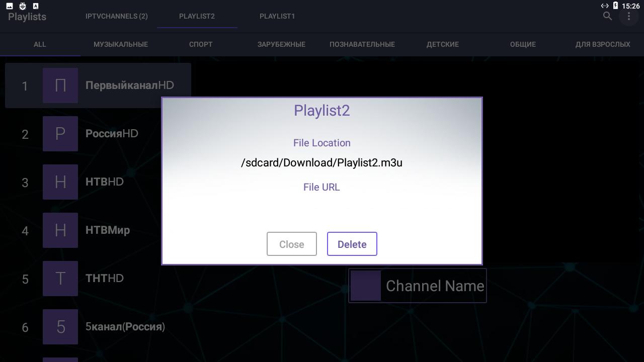Switch to IPTVCHANNELS (2) playlist tab
This screenshot has height=362, width=644.
click(x=117, y=16)
